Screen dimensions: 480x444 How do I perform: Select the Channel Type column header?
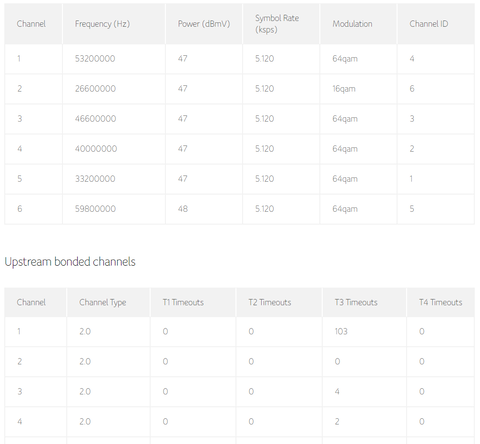pos(103,303)
